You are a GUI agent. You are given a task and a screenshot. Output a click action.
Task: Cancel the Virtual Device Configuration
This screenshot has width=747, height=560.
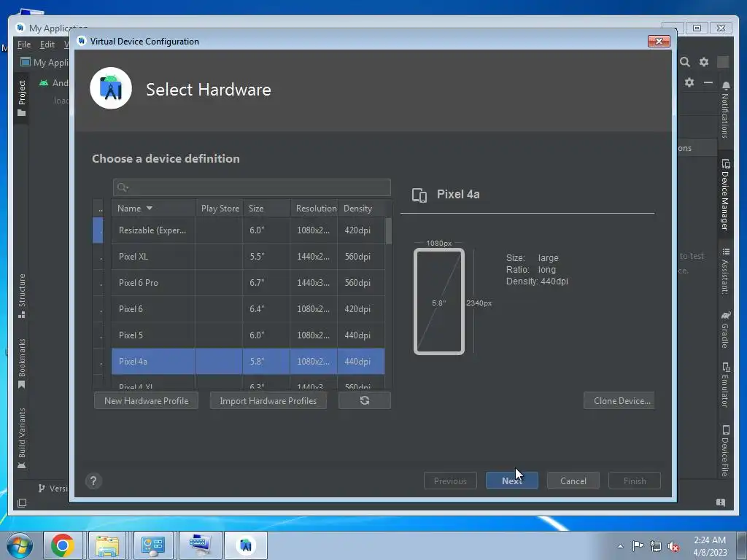tap(573, 481)
